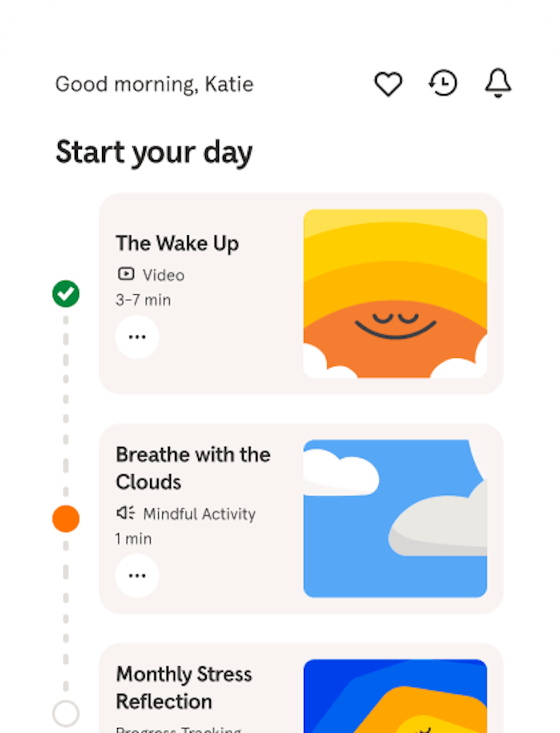Screen dimensions: 560x733
Task: Open favorites with the heart icon
Action: [388, 84]
